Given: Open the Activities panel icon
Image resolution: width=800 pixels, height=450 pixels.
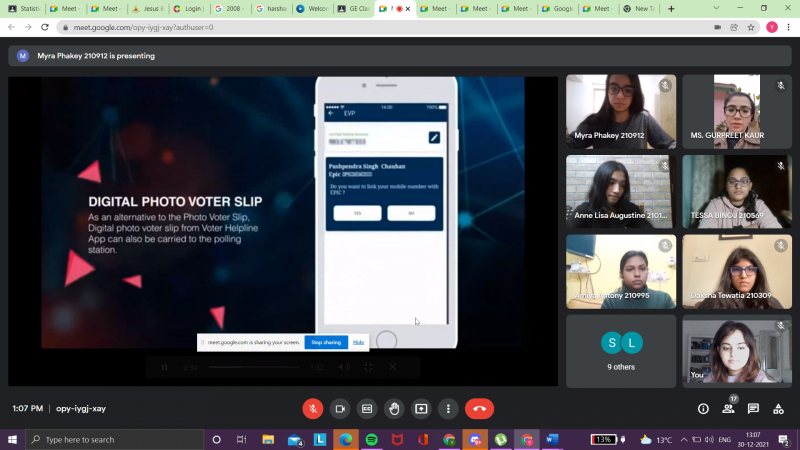Looking at the screenshot, I should coord(778,409).
